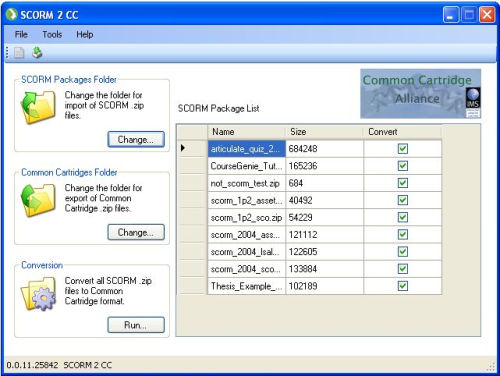The image size is (500, 376).
Task: Uncheck Convert for scorm_2004_ass row
Action: click(x=403, y=234)
